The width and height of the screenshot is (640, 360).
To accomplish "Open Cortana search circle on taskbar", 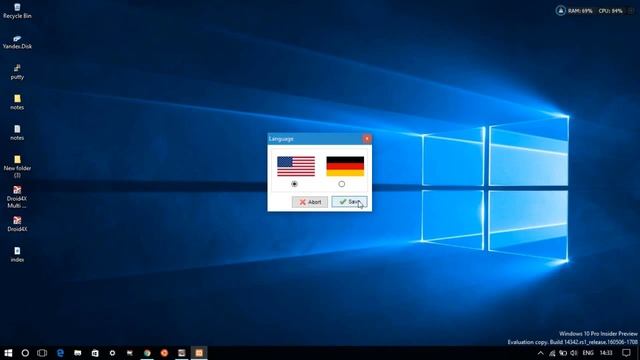I will click(x=25, y=353).
